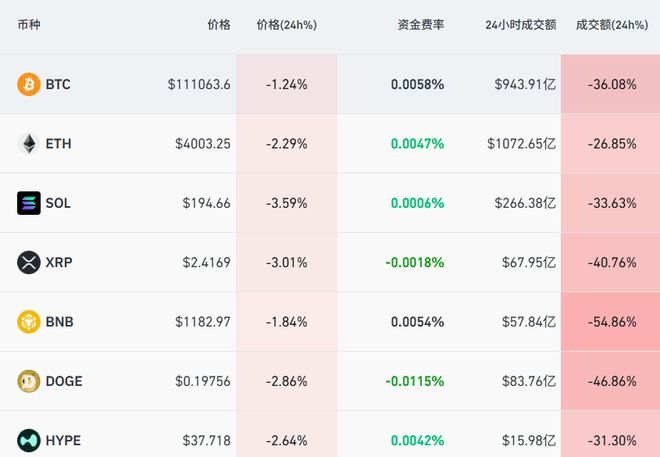
Task: Click XRP funding rate -0.0018%
Action: coord(415,263)
